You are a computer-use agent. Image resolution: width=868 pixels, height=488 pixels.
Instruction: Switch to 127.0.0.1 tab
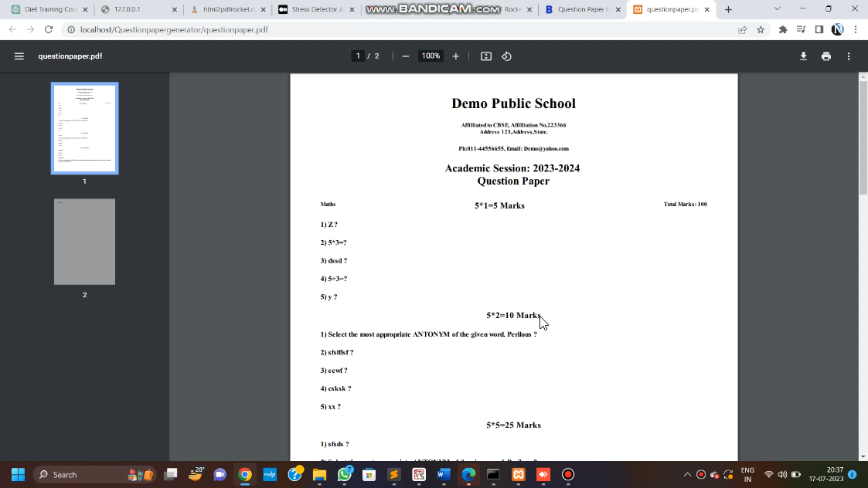coord(138,9)
